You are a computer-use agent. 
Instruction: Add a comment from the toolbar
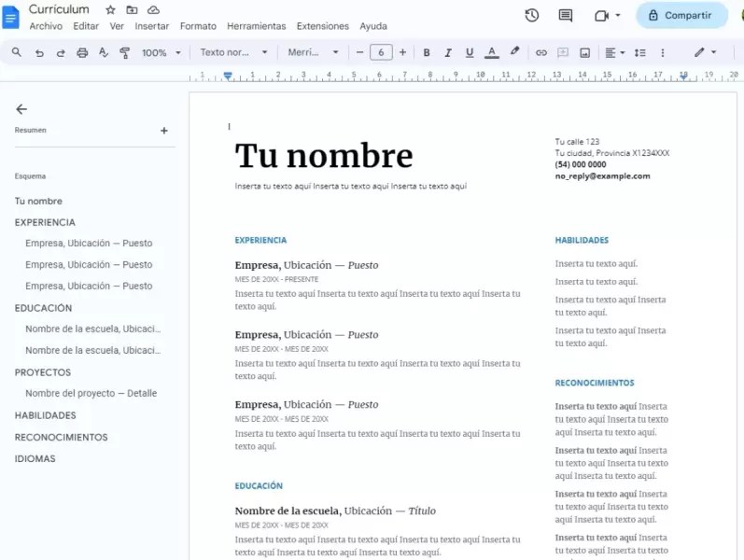563,52
